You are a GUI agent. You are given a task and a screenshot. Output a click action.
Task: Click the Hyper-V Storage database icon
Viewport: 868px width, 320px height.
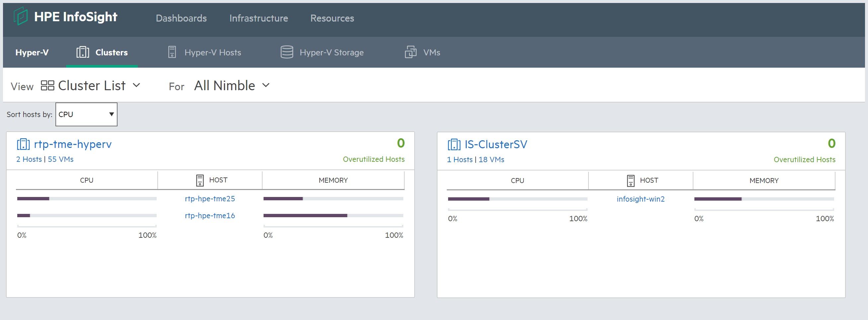tap(287, 52)
